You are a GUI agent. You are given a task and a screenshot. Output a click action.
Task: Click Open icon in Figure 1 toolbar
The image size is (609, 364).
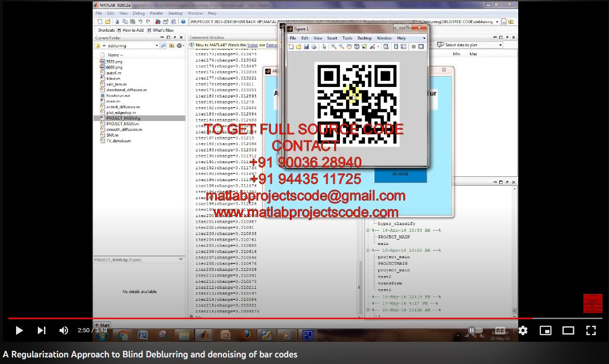point(299,47)
